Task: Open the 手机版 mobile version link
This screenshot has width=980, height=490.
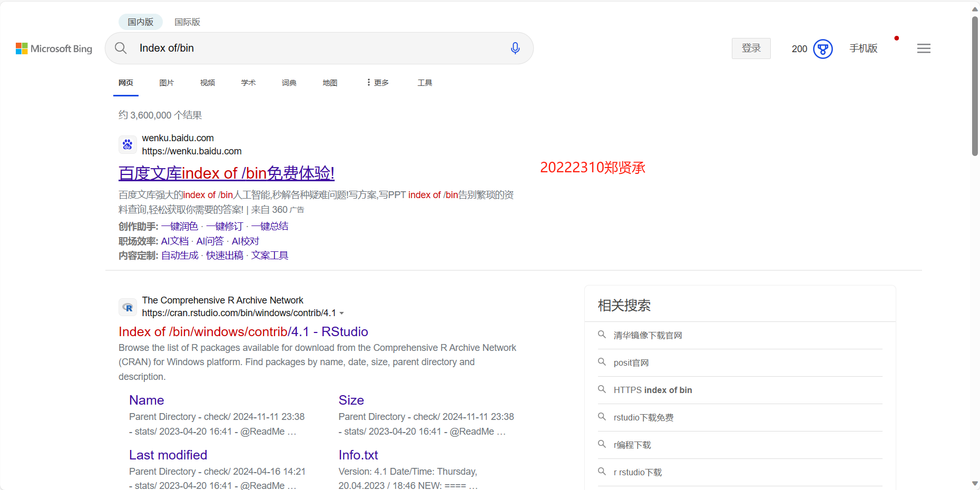Action: (x=864, y=48)
